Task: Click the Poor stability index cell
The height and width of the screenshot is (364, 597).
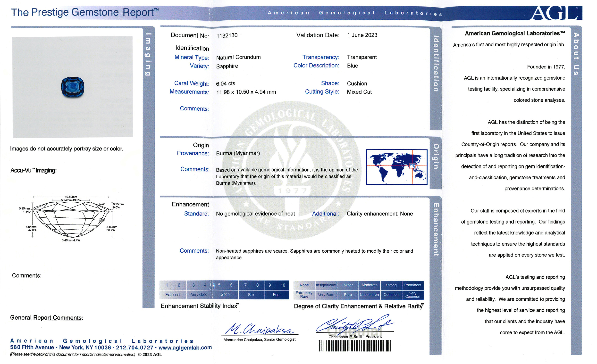Action: 277,295
